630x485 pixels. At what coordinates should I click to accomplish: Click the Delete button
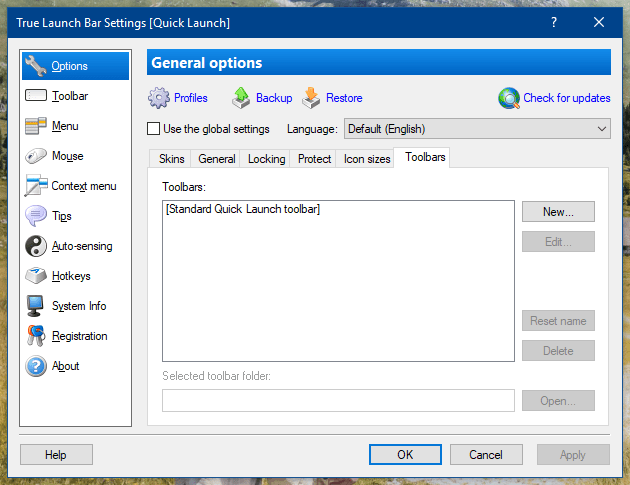[x=558, y=351]
